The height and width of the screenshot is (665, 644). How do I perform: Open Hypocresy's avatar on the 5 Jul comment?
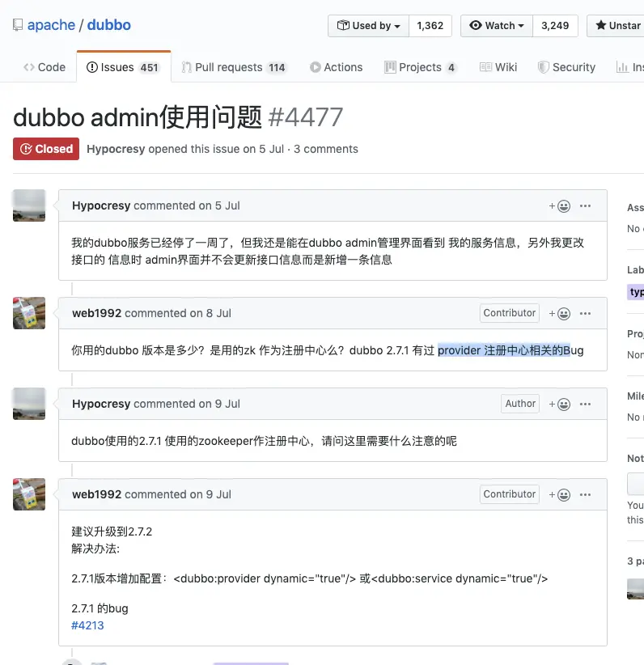click(x=29, y=205)
